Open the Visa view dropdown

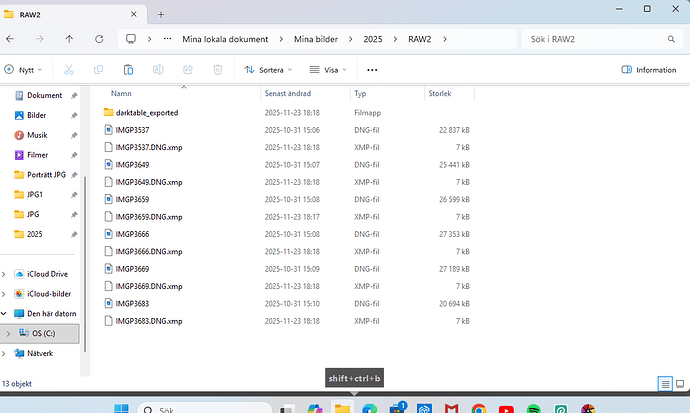[x=330, y=70]
